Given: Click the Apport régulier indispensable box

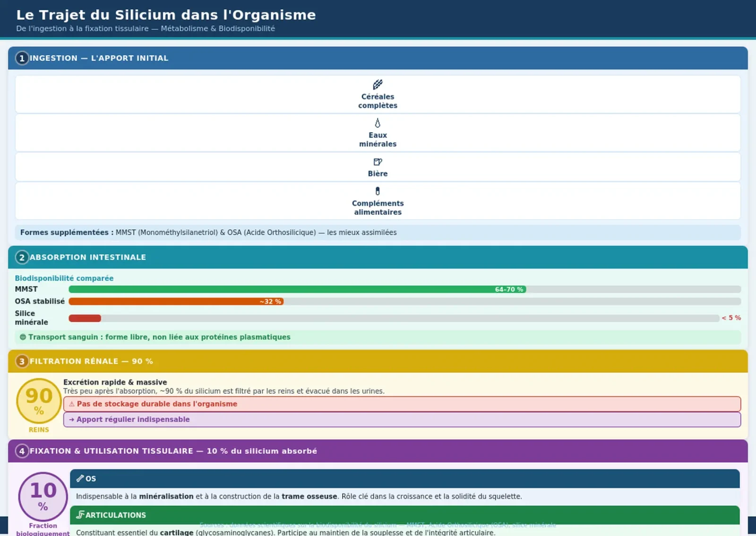Looking at the screenshot, I should [x=402, y=419].
